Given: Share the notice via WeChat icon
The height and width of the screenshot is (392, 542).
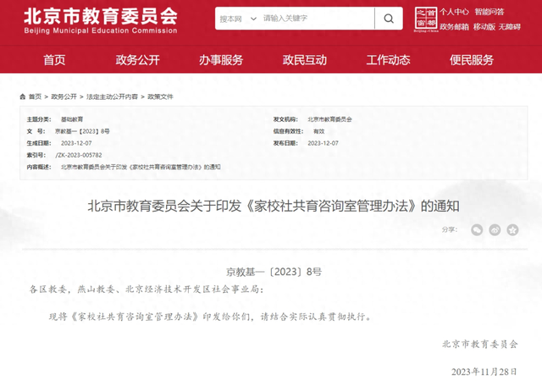Looking at the screenshot, I should 477,230.
